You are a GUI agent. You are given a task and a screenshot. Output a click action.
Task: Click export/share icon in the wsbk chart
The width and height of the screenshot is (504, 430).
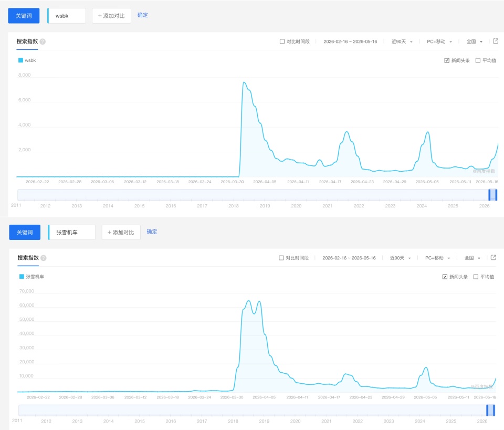click(495, 41)
